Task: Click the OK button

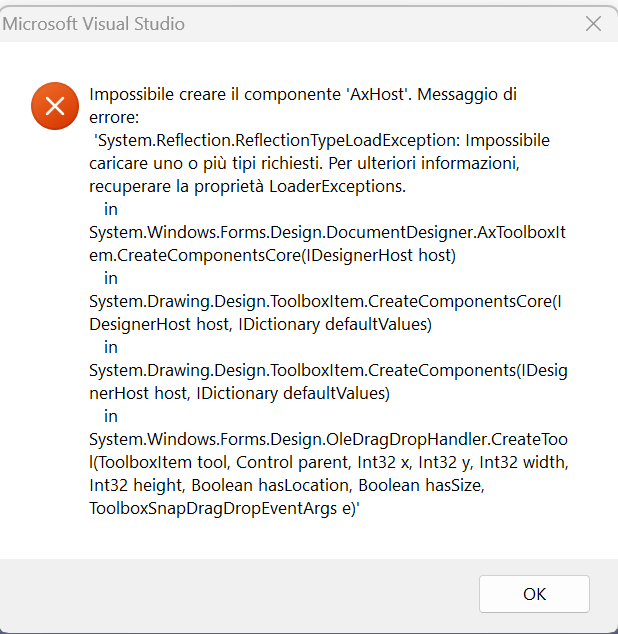Action: coord(534,594)
